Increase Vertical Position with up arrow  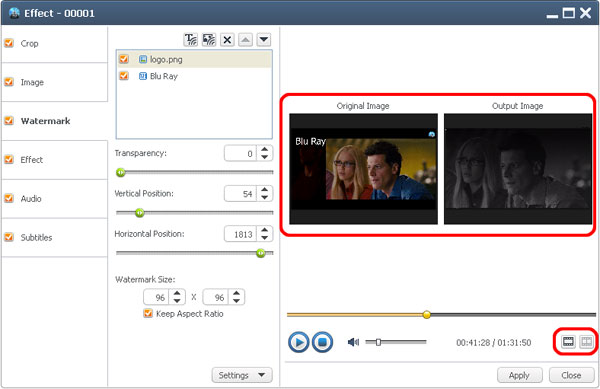tap(264, 190)
